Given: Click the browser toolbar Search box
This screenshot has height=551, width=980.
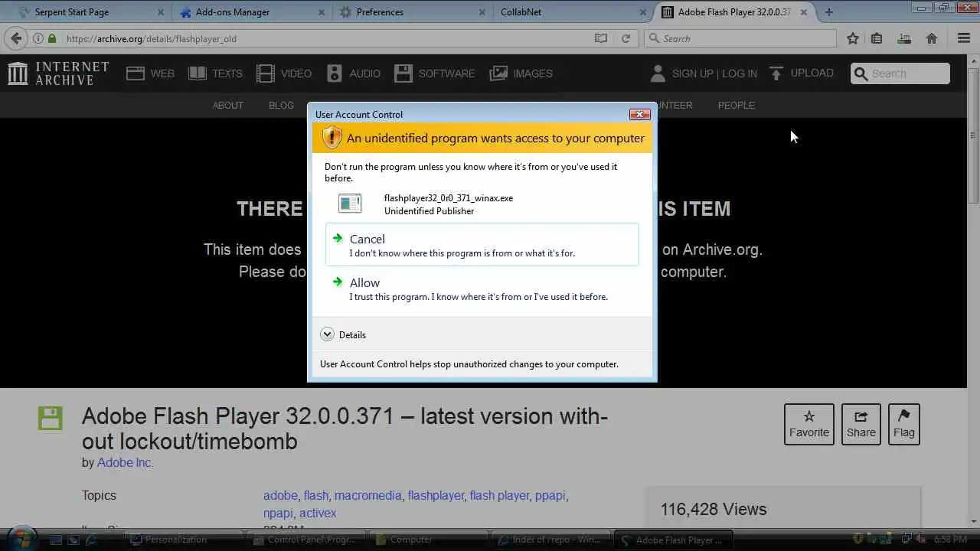Looking at the screenshot, I should coord(740,38).
